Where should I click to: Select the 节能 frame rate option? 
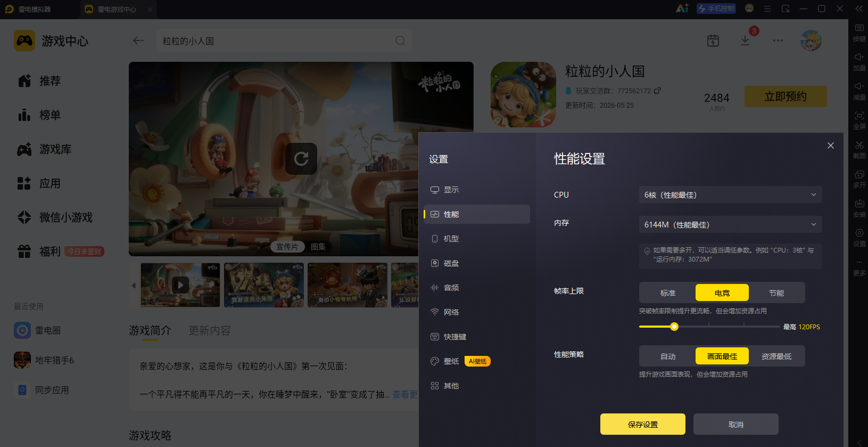pos(776,292)
